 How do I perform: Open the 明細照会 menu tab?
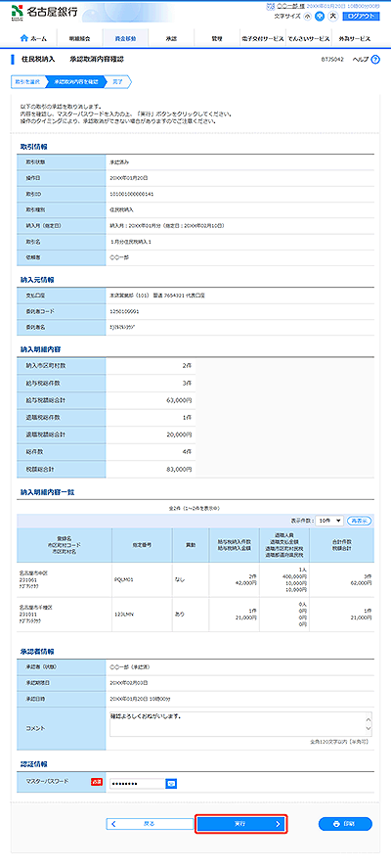(79, 39)
